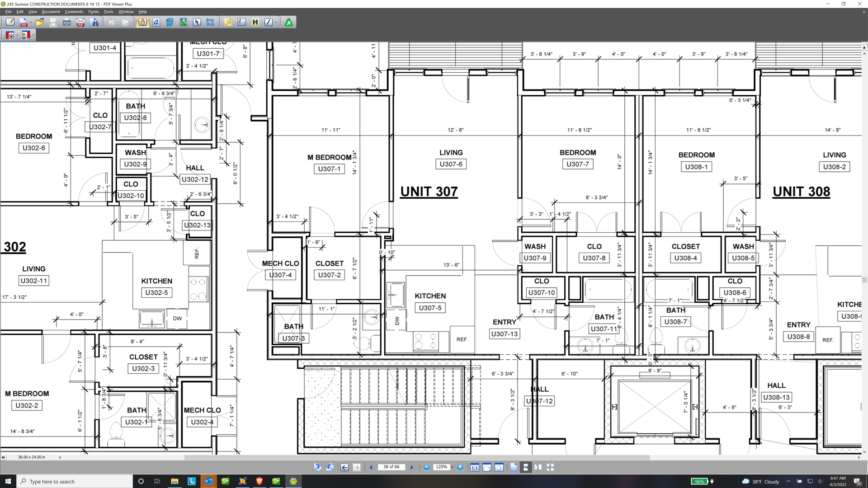This screenshot has width=868, height=488.
Task: Go to next page arrow
Action: coord(412,467)
